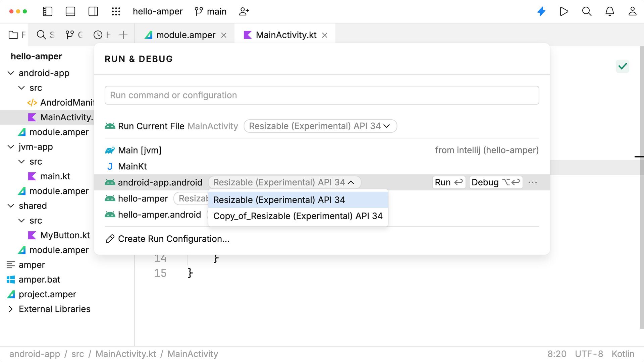Screen dimensions: 644x362
Task: Open AndroidManifest file in tree
Action: 60,103
